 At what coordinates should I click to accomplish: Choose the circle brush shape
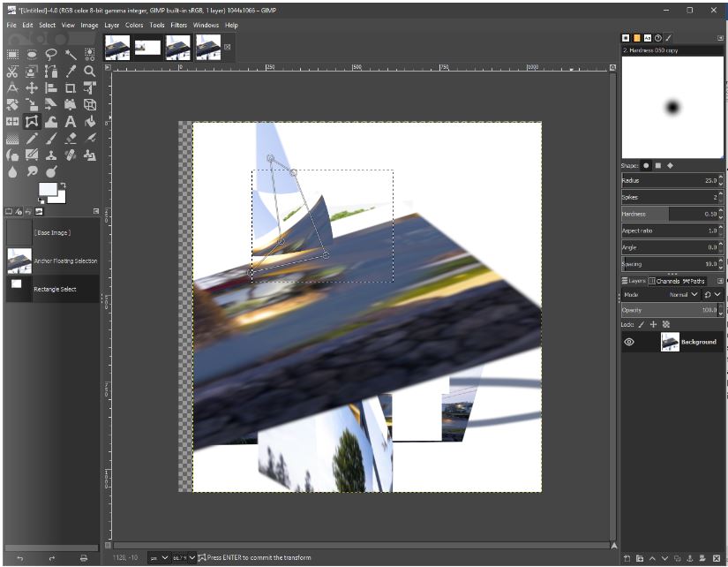tap(646, 165)
